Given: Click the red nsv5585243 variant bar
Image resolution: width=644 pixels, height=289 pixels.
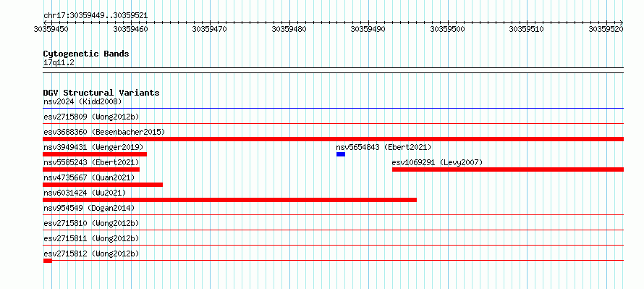Looking at the screenshot, I should click(x=91, y=169).
